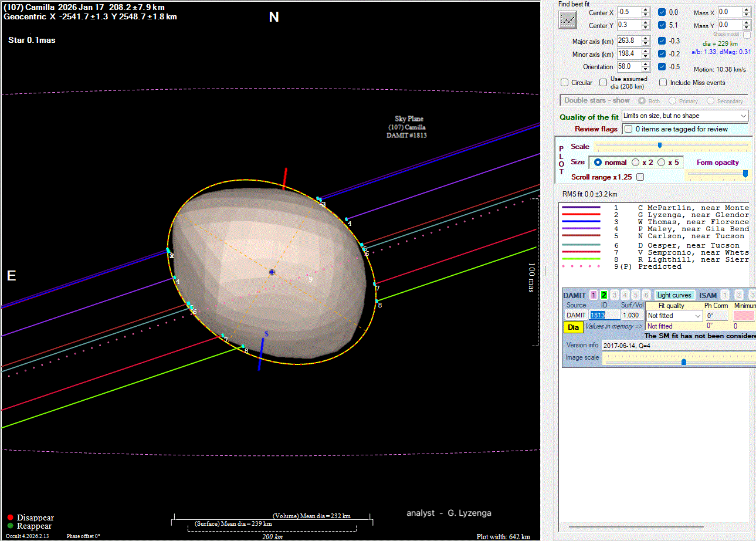Open the Quality of the fit dropdown
The height and width of the screenshot is (541, 756).
[x=743, y=116]
